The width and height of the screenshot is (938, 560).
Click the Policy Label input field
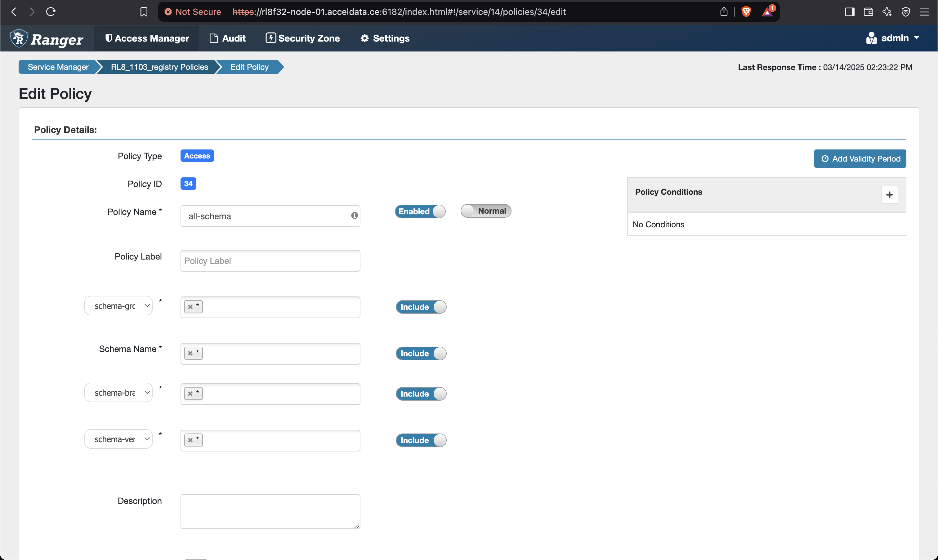(270, 261)
